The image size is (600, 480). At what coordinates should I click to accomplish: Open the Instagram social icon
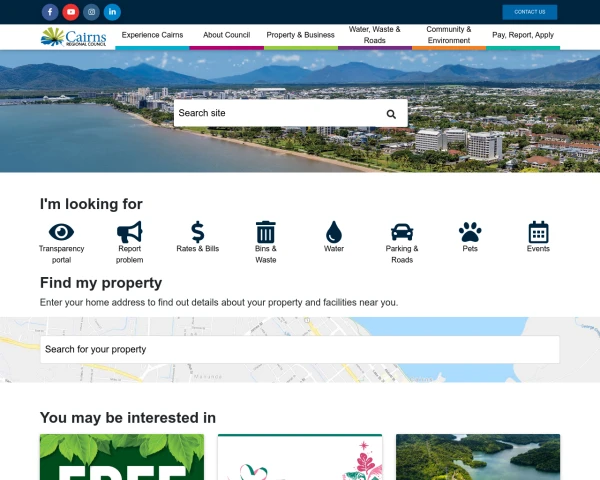pos(91,12)
